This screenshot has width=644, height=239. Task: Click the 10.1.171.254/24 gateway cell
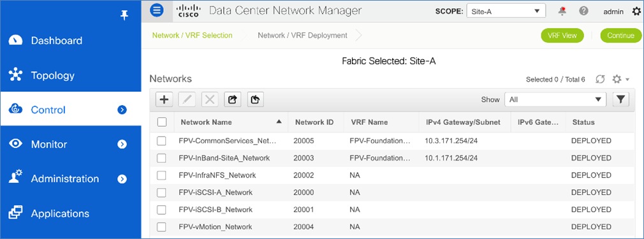[451, 158]
